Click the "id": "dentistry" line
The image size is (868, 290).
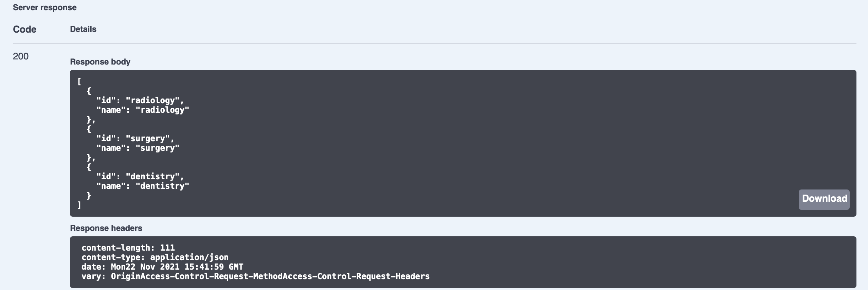140,177
